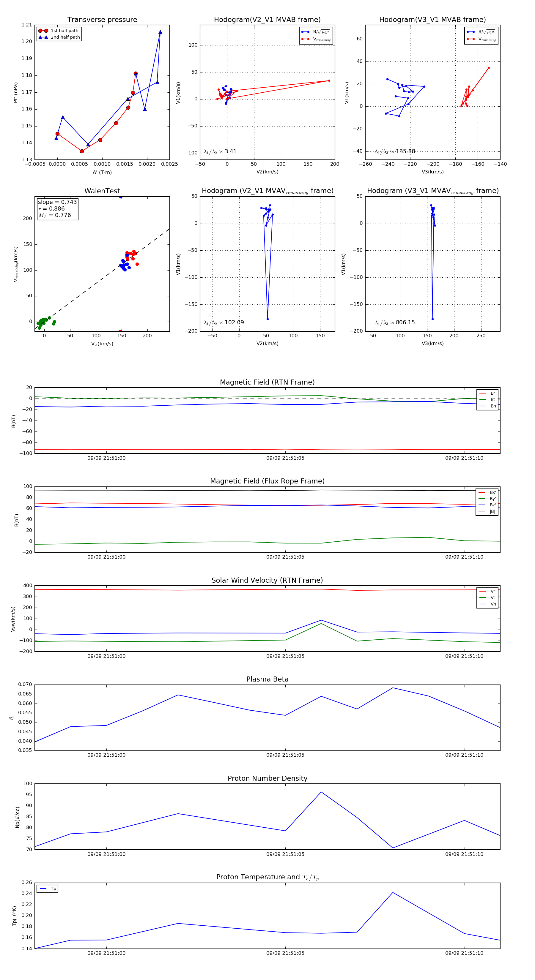Click the 'Tp' legend entry
Image resolution: width=535 pixels, height=980 pixels.
click(x=48, y=889)
